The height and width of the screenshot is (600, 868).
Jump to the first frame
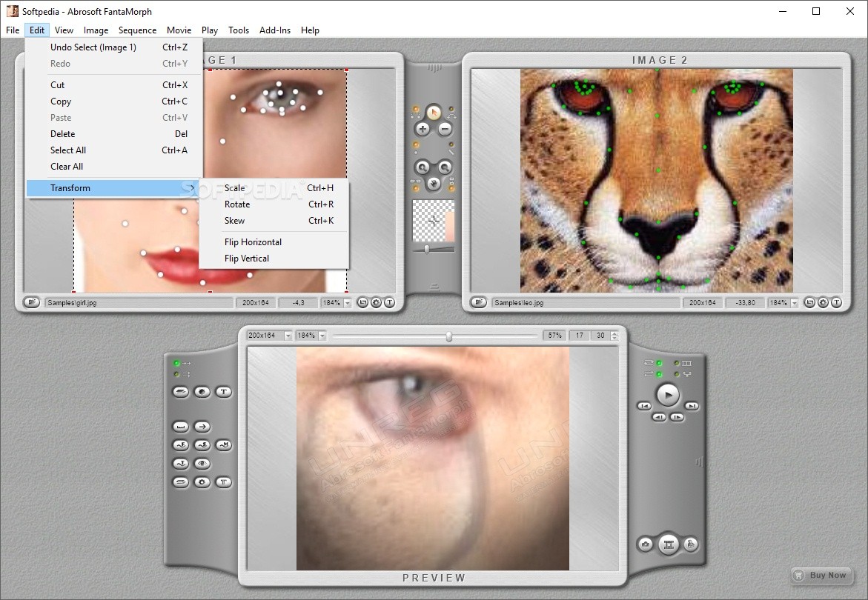644,406
